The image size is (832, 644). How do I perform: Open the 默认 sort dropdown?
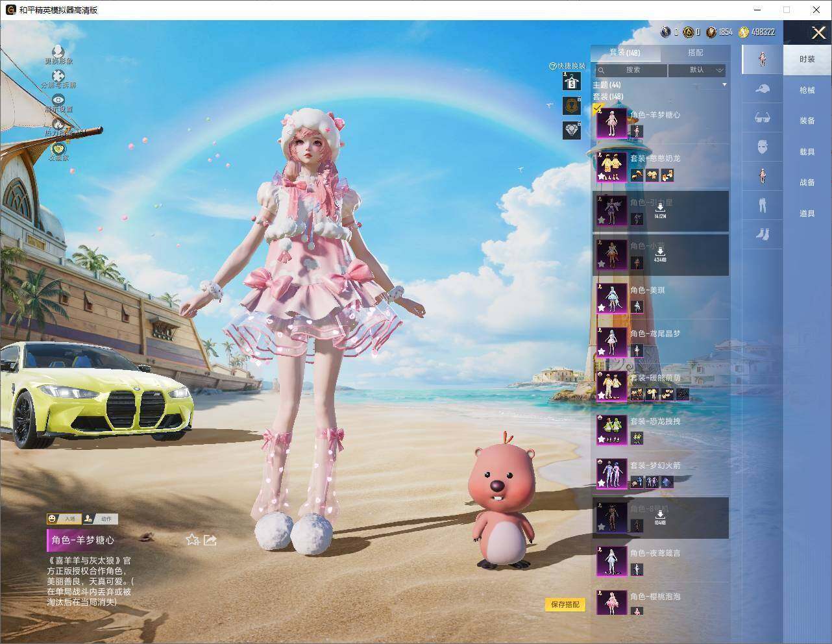coord(697,70)
